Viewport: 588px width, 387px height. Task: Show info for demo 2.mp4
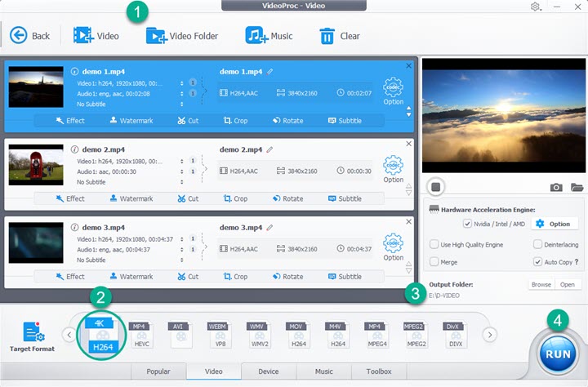(74, 149)
